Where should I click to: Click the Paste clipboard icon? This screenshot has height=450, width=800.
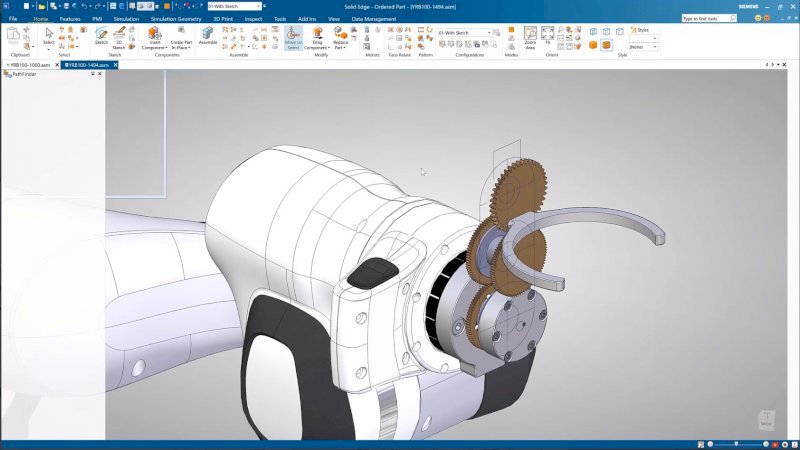point(14,36)
